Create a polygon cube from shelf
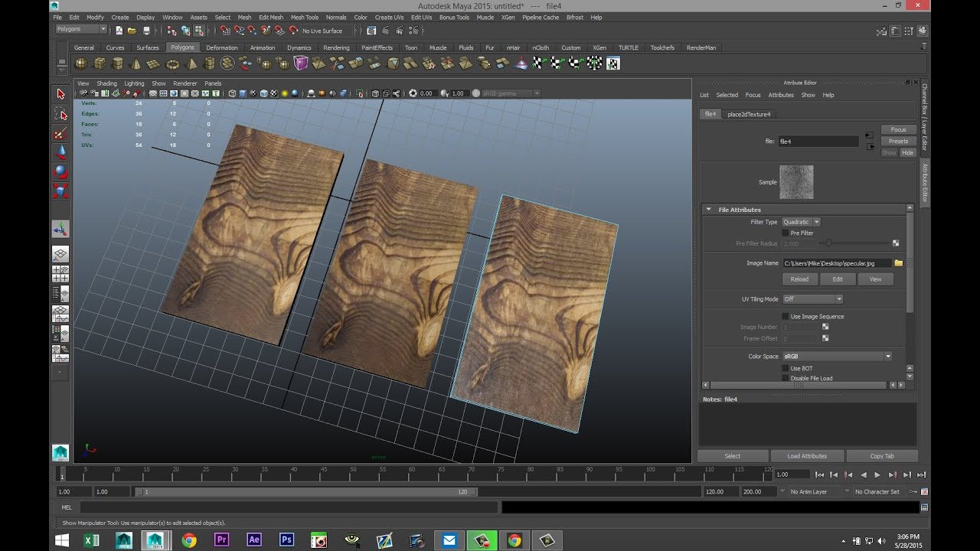This screenshot has width=980, height=551. pos(100,64)
